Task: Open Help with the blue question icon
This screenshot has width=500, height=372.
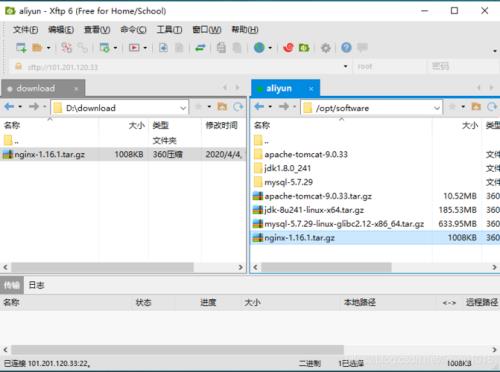Action: [346, 48]
